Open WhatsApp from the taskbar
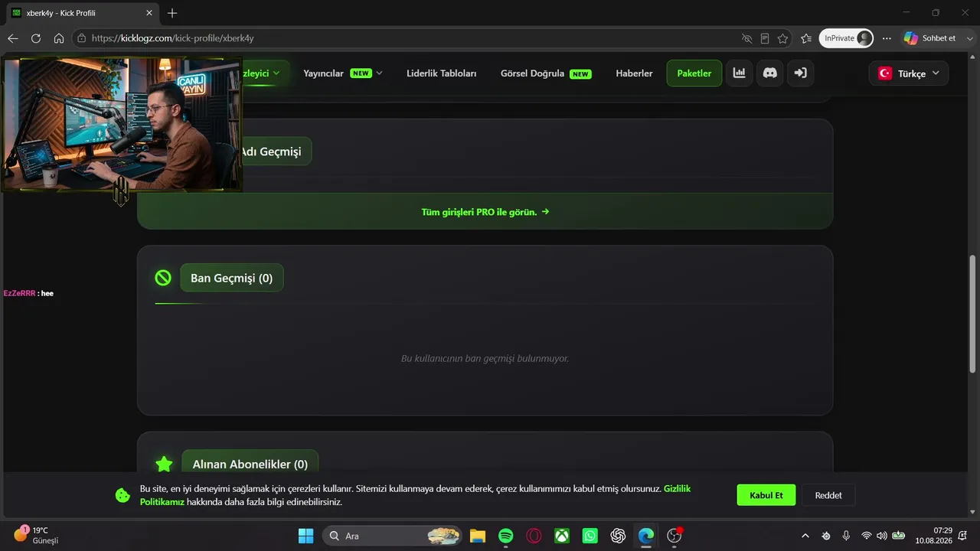Image resolution: width=980 pixels, height=551 pixels. click(590, 536)
